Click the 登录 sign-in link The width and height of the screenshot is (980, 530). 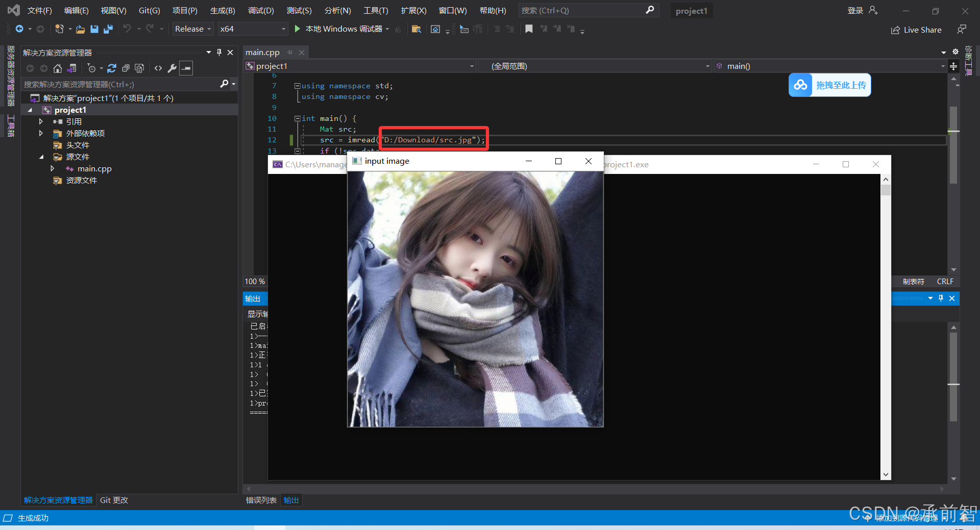click(855, 10)
